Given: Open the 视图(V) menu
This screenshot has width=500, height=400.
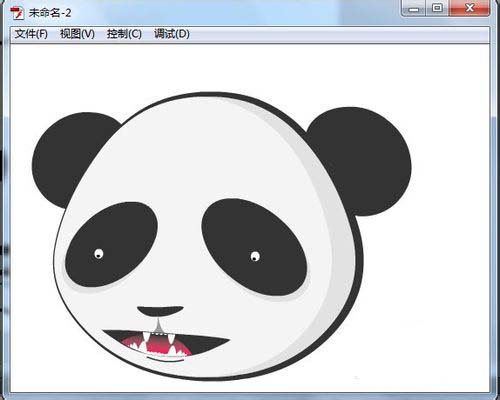Looking at the screenshot, I should click(x=77, y=34).
